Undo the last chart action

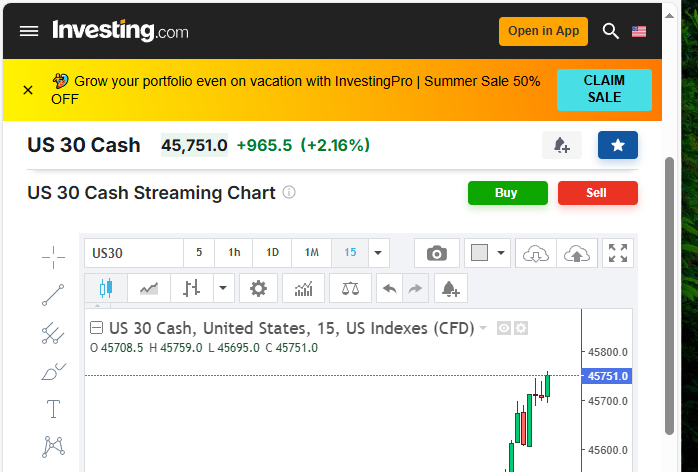[389, 289]
